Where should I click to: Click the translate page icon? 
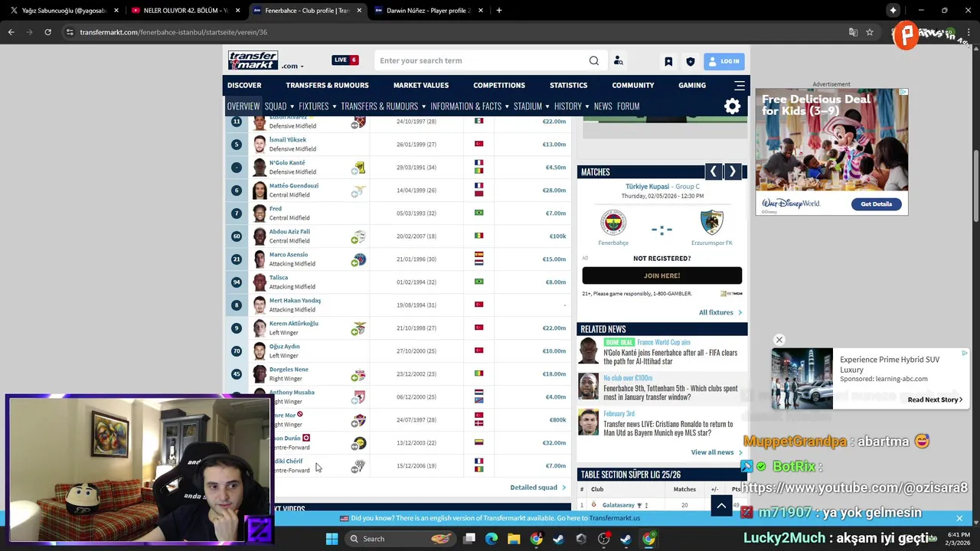[x=853, y=32]
